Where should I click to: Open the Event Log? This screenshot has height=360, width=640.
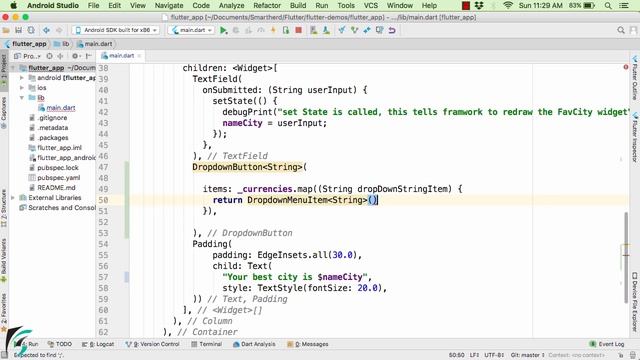607,344
